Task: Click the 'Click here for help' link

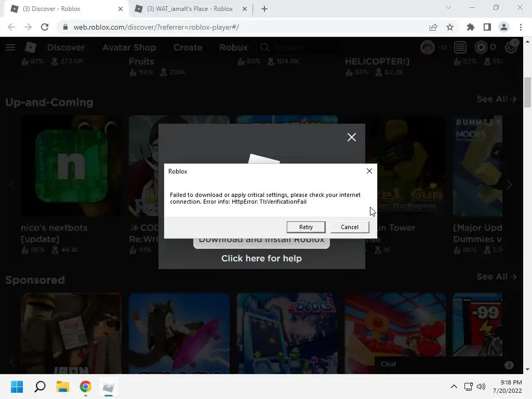Action: [x=261, y=258]
